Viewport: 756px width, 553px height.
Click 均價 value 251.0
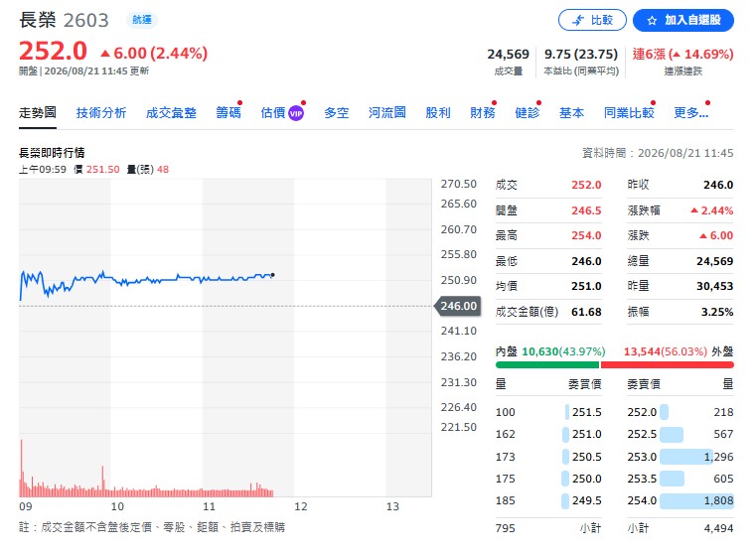(586, 286)
